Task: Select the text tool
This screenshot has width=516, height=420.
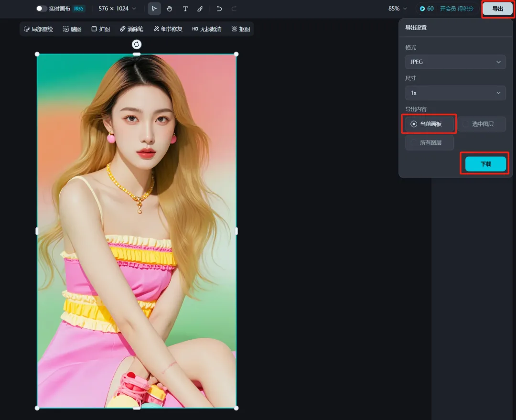Action: [x=185, y=9]
